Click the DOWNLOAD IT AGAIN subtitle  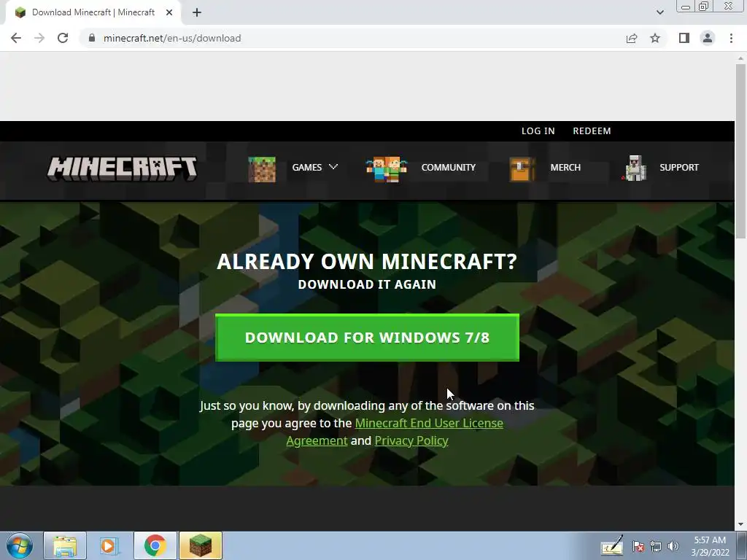click(367, 284)
